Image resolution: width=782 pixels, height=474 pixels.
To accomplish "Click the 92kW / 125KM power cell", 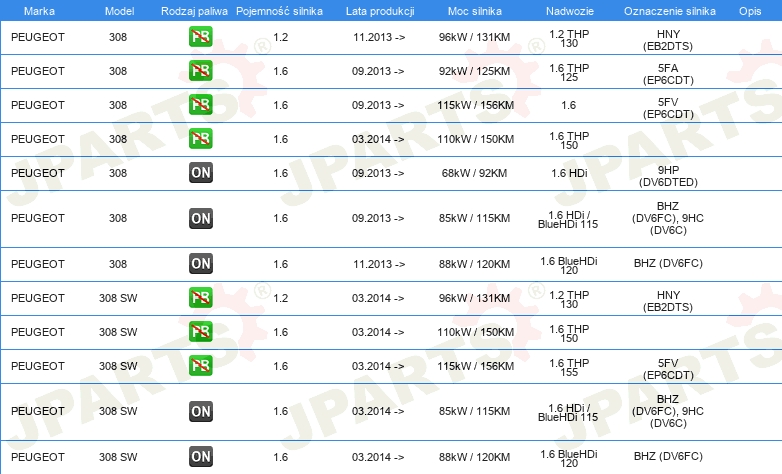I will (474, 71).
